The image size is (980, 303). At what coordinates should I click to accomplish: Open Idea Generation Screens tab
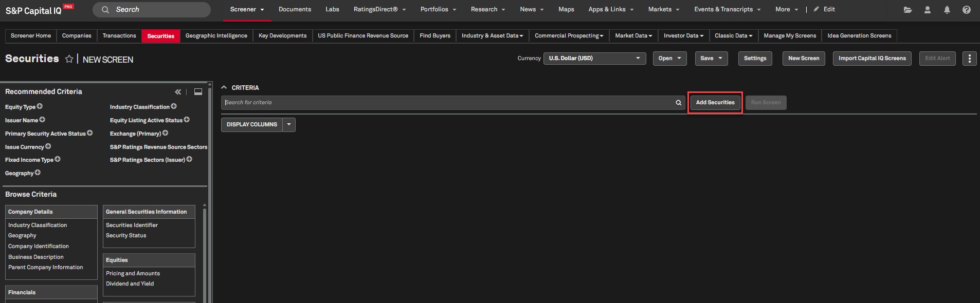coord(859,36)
